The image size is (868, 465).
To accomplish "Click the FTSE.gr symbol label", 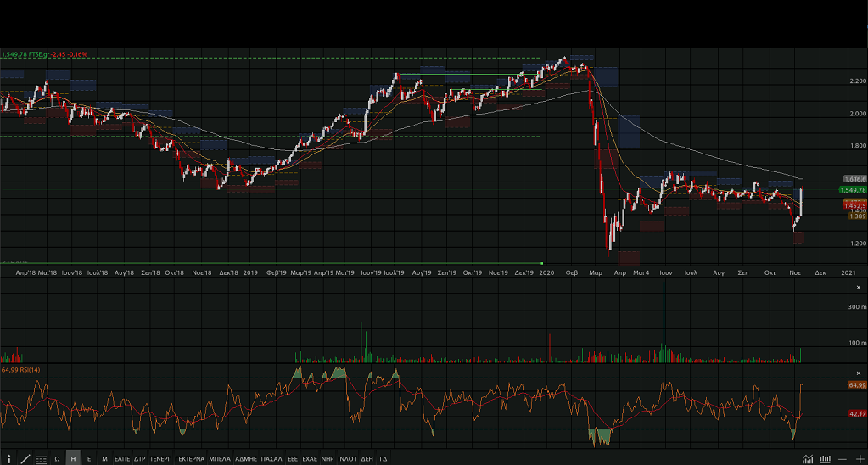I will coord(39,55).
